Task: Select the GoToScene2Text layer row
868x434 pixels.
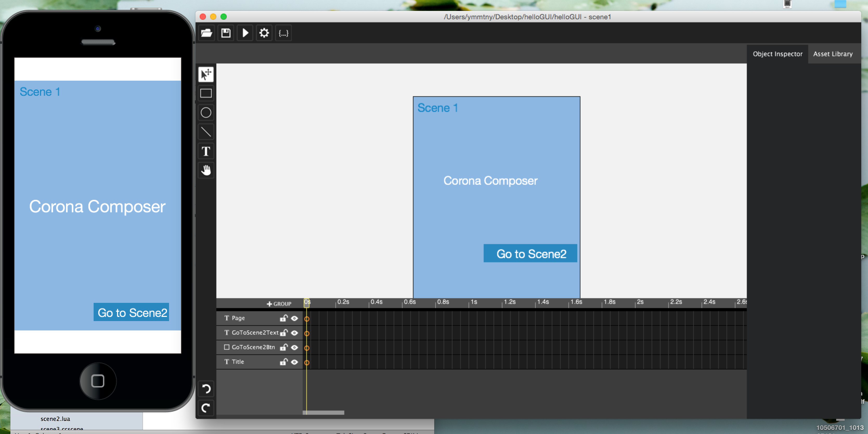Action: (x=260, y=333)
